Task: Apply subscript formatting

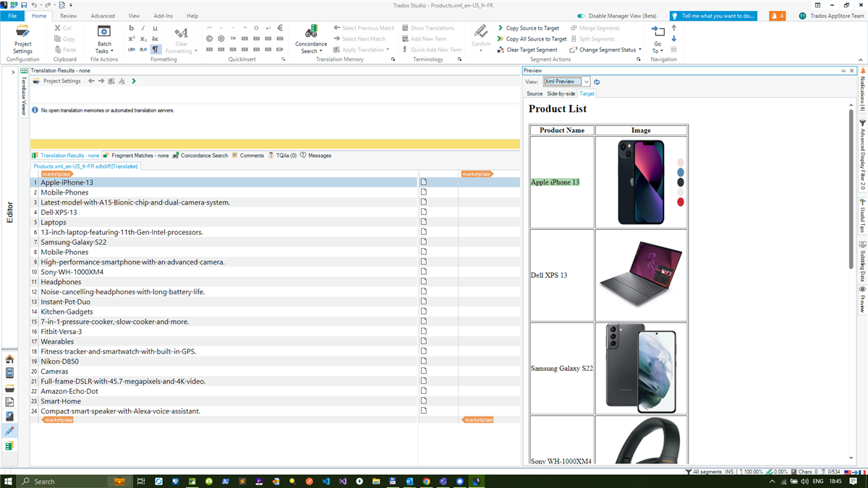Action: [143, 39]
